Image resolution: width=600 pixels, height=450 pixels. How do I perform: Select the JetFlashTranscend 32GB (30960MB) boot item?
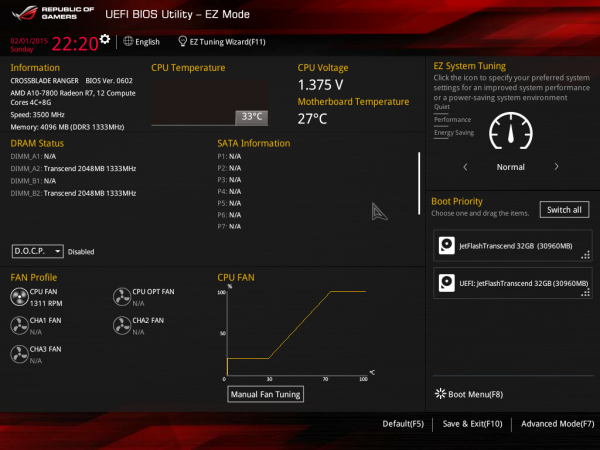513,246
